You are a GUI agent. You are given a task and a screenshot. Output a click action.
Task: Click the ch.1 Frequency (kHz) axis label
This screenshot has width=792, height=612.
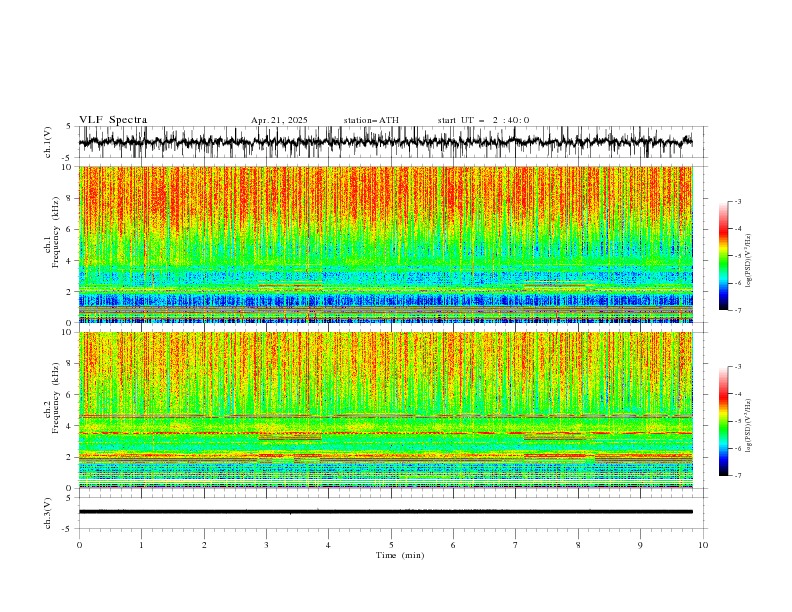[52, 232]
